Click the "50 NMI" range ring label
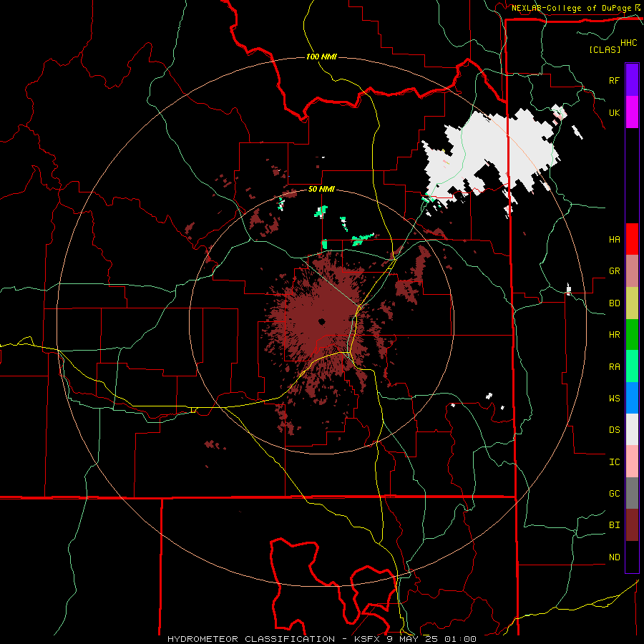644x644 pixels. (x=321, y=189)
